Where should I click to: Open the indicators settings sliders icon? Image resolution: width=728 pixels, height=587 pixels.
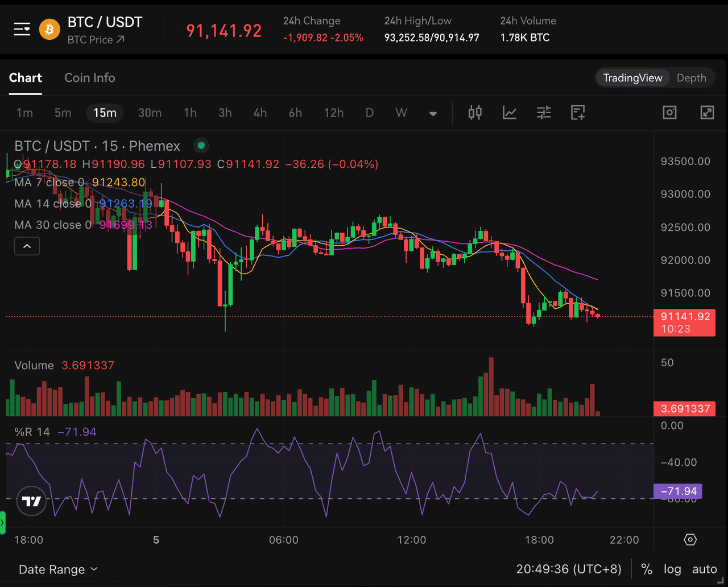click(x=543, y=113)
